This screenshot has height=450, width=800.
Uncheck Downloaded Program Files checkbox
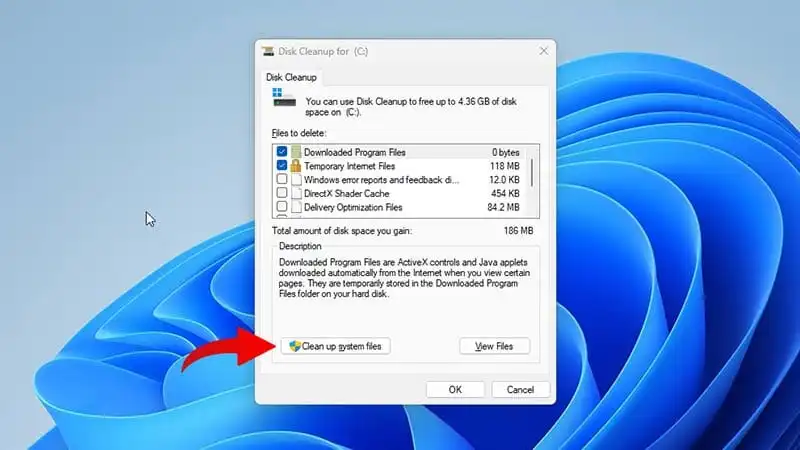coord(282,152)
